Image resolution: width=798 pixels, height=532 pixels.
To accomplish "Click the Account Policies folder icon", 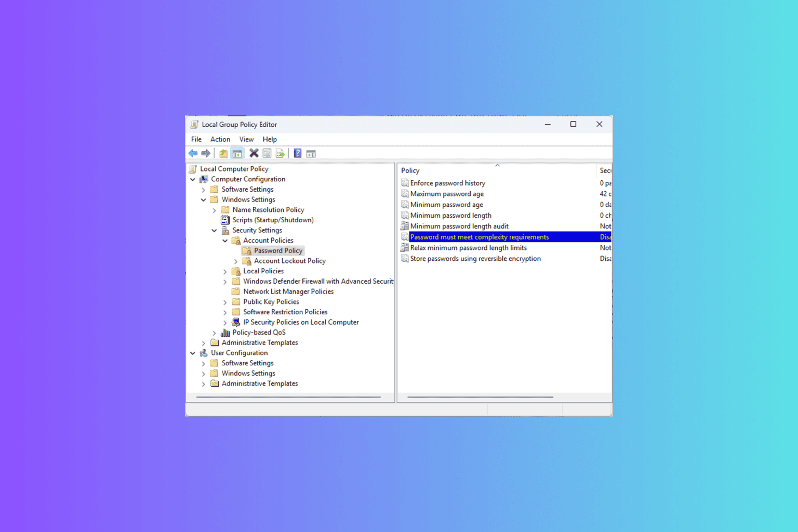I will [236, 241].
